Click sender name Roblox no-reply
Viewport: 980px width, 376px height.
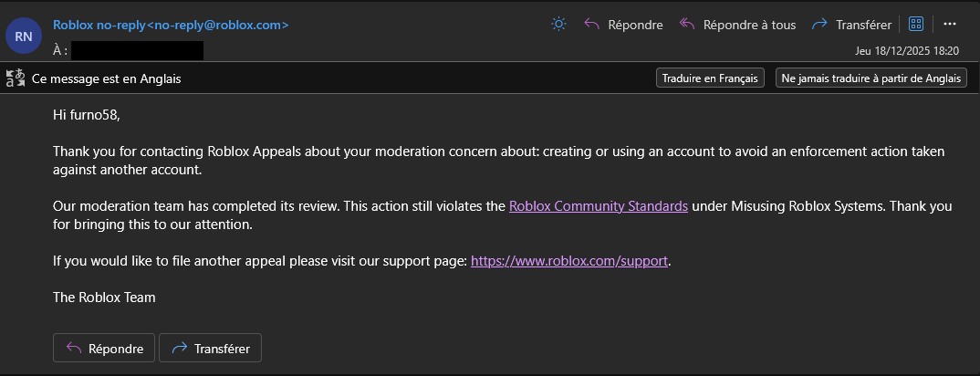pyautogui.click(x=99, y=25)
